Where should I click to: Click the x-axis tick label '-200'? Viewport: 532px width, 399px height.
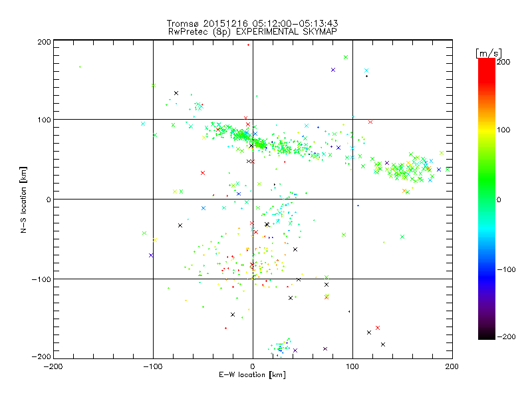53,366
